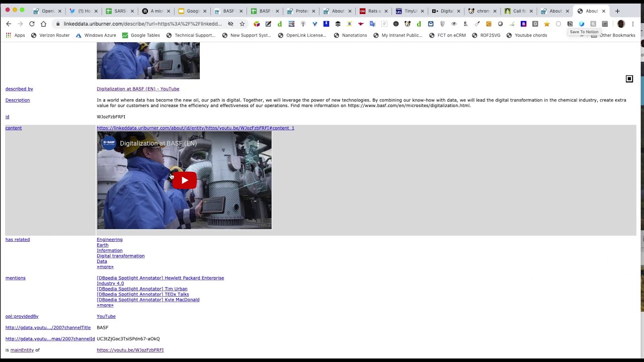644x362 pixels.
Task: Click the 'Description' property link
Action: [x=18, y=100]
